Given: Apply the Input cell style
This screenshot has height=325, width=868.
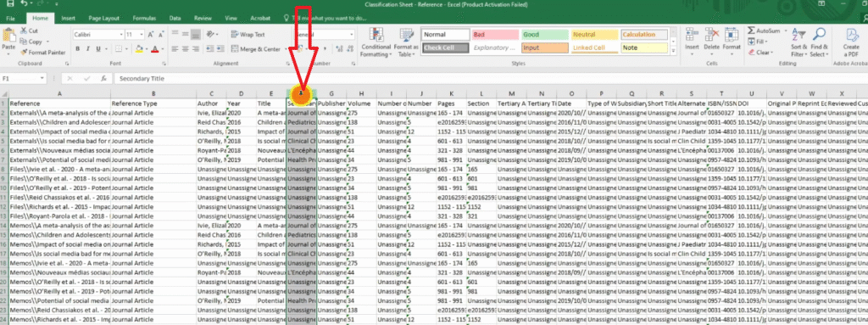Looking at the screenshot, I should tap(545, 48).
